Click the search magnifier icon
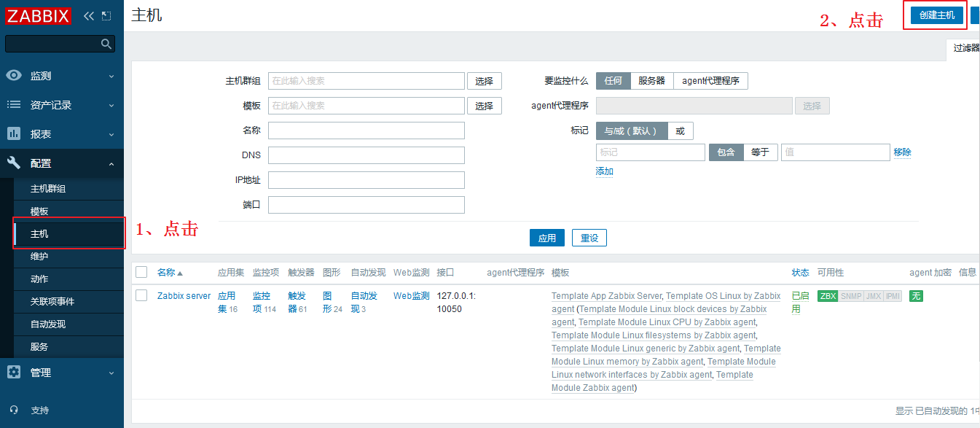 [106, 44]
